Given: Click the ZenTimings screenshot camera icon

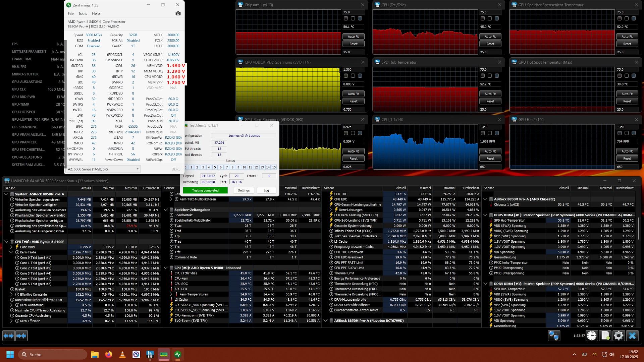Looking at the screenshot, I should [178, 13].
